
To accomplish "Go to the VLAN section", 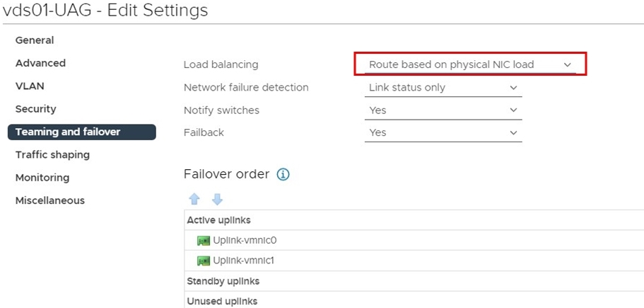I will coord(30,86).
